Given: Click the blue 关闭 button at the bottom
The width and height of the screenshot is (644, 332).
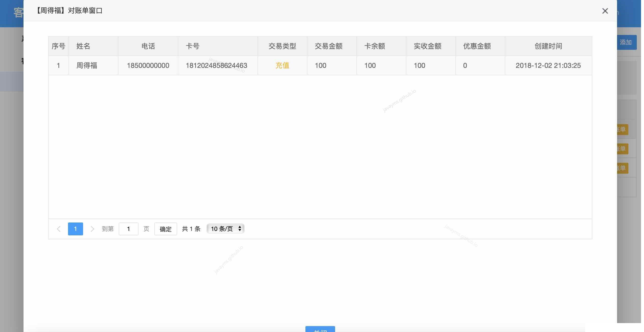Looking at the screenshot, I should pyautogui.click(x=320, y=330).
